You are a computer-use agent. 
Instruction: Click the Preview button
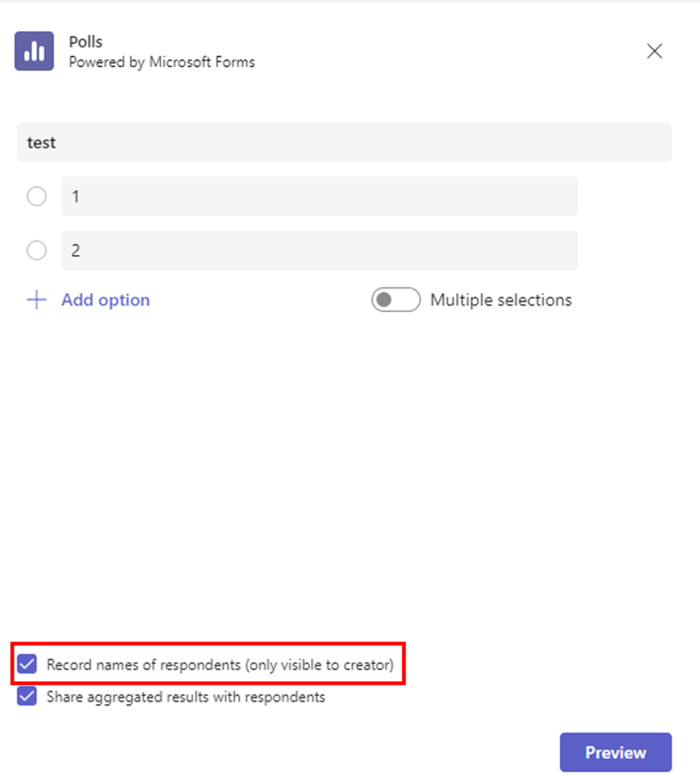tap(615, 752)
